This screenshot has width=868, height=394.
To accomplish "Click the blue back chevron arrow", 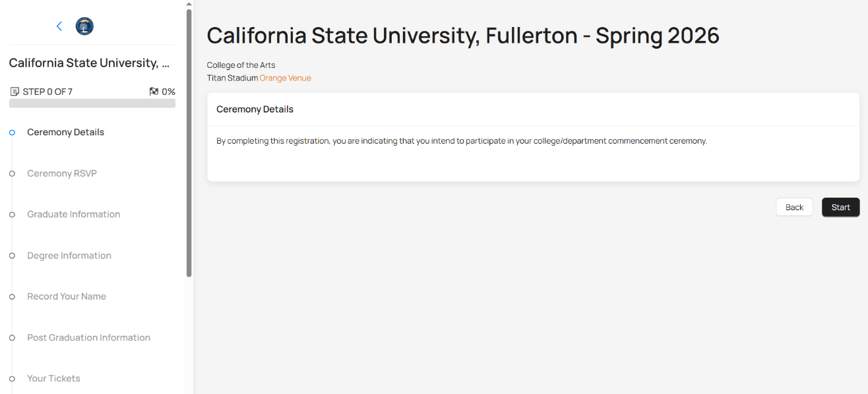I will click(x=59, y=26).
